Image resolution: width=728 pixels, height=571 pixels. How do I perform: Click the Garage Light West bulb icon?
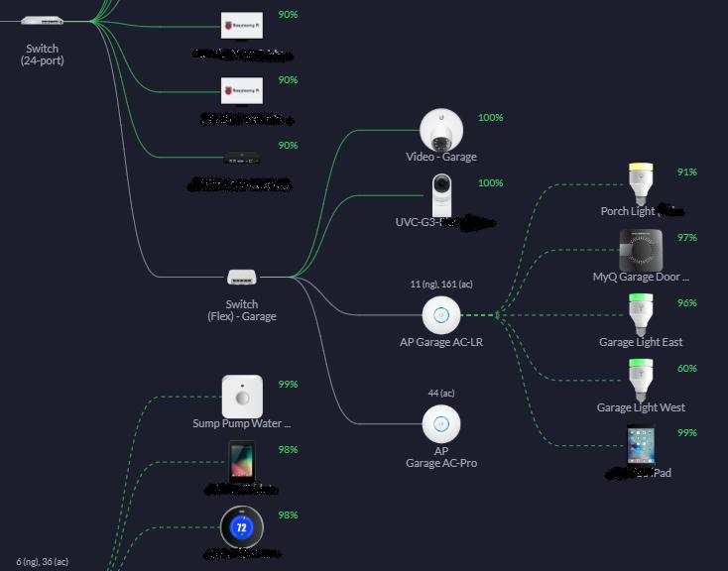pos(641,380)
